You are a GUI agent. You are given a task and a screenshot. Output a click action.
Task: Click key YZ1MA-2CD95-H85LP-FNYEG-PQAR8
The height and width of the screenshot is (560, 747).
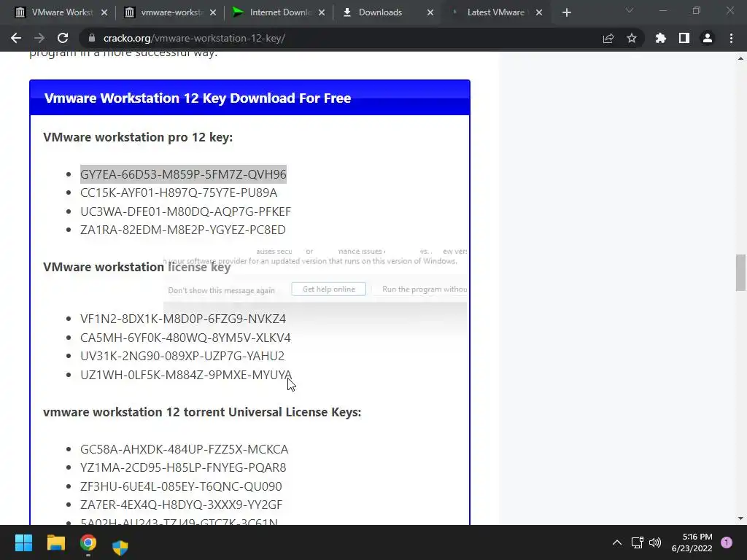point(183,467)
